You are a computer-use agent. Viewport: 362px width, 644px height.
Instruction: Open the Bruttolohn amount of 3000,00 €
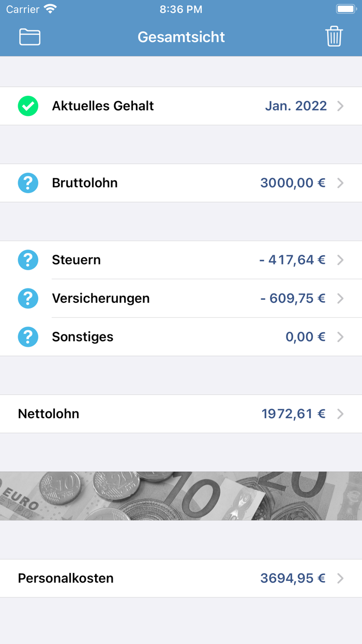click(x=293, y=183)
